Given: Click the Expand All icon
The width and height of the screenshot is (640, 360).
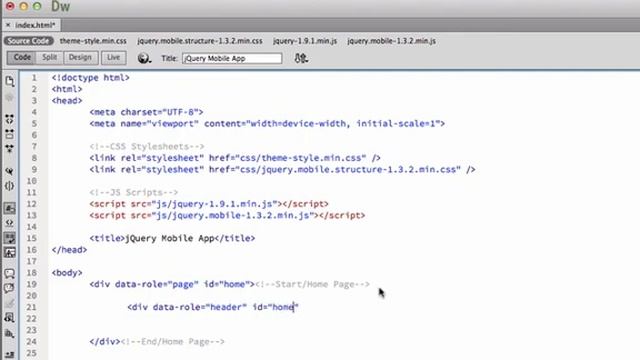Looking at the screenshot, I should (x=9, y=149).
